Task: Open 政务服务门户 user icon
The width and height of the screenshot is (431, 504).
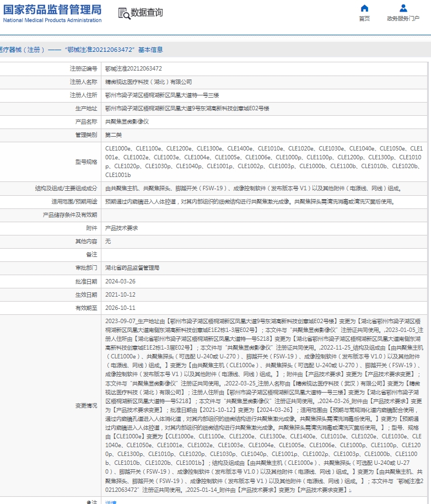Action: 403,8
